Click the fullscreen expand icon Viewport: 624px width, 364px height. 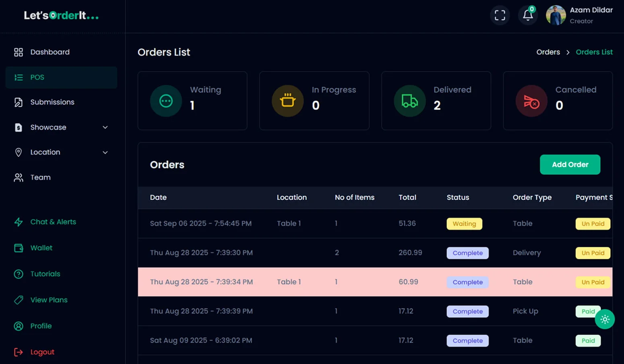point(500,15)
